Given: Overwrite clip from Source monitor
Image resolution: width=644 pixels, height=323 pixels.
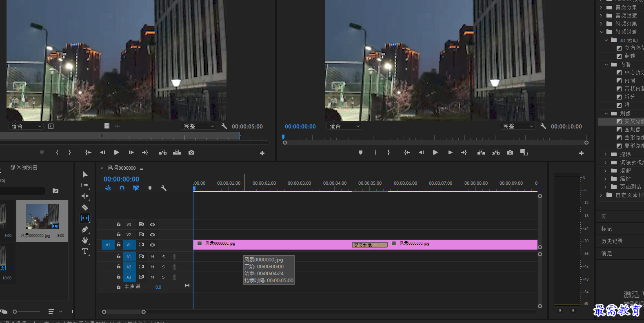Looking at the screenshot, I should coord(177,153).
